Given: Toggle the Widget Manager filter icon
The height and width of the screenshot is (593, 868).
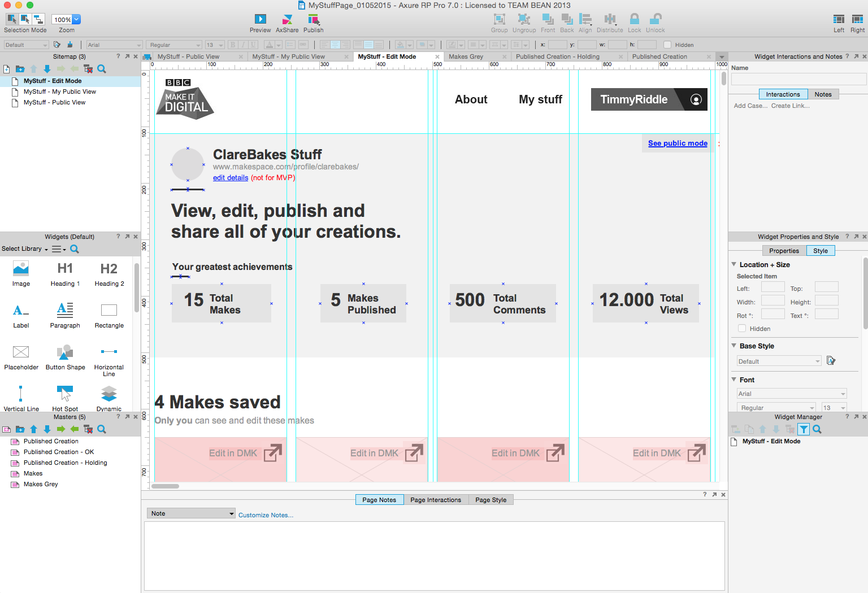Looking at the screenshot, I should [x=803, y=429].
